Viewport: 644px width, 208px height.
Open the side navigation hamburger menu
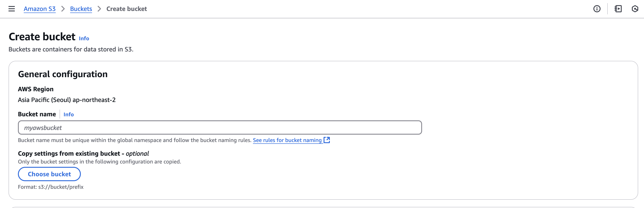coord(11,9)
